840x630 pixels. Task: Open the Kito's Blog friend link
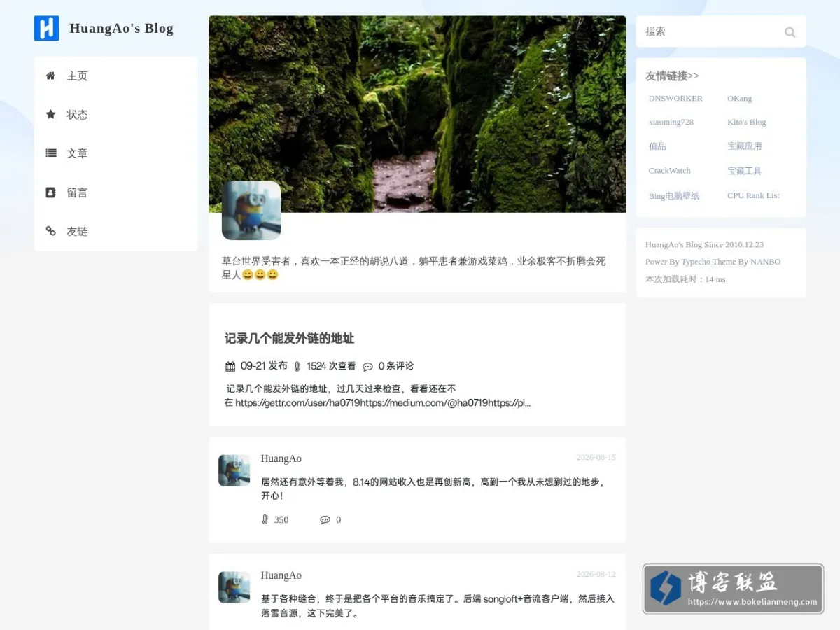point(746,122)
